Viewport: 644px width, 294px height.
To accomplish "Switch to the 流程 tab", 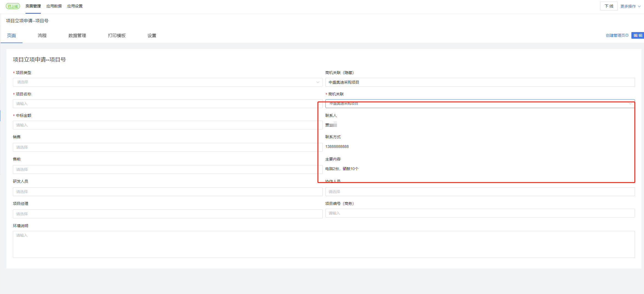I will (x=42, y=36).
